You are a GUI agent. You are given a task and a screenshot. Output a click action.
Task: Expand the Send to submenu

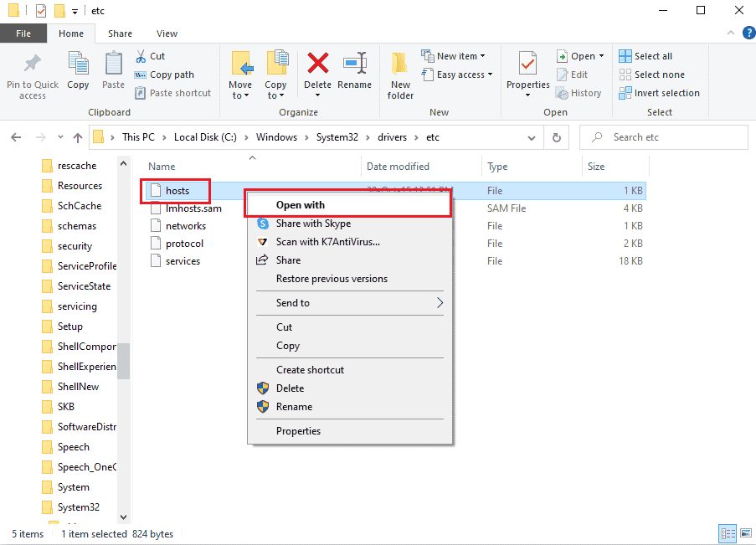coord(350,303)
